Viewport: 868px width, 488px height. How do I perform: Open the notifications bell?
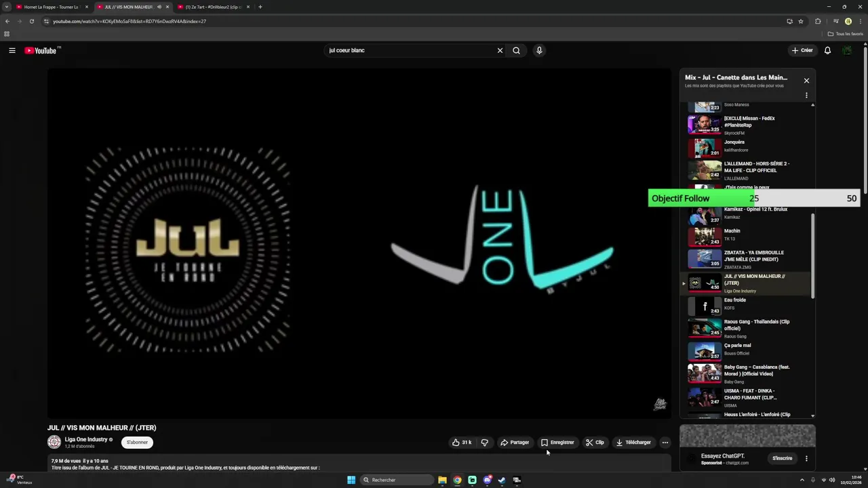(x=827, y=50)
